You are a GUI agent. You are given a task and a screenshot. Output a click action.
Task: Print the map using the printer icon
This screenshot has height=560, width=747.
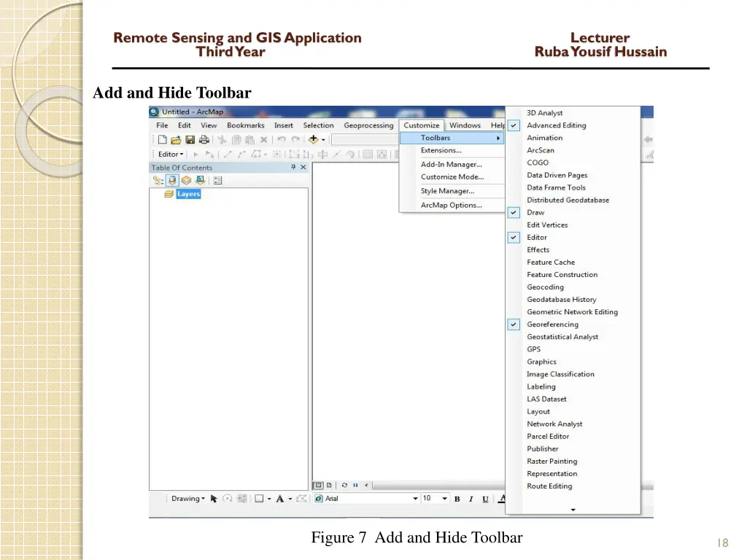pos(204,139)
